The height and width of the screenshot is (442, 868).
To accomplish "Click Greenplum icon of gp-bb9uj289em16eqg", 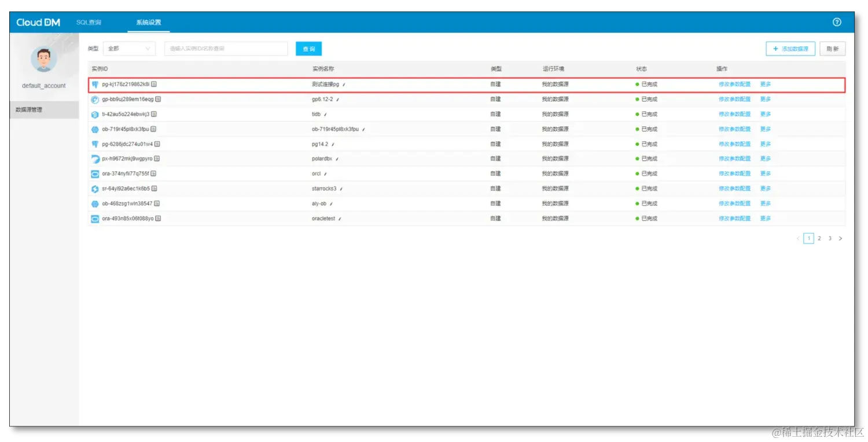I will (95, 100).
